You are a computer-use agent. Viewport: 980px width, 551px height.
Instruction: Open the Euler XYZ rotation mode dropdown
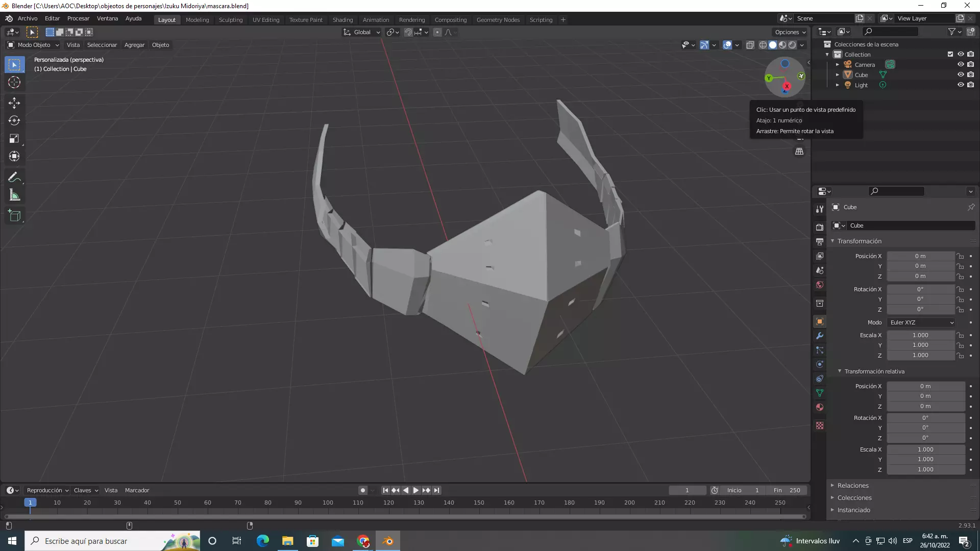pyautogui.click(x=921, y=322)
